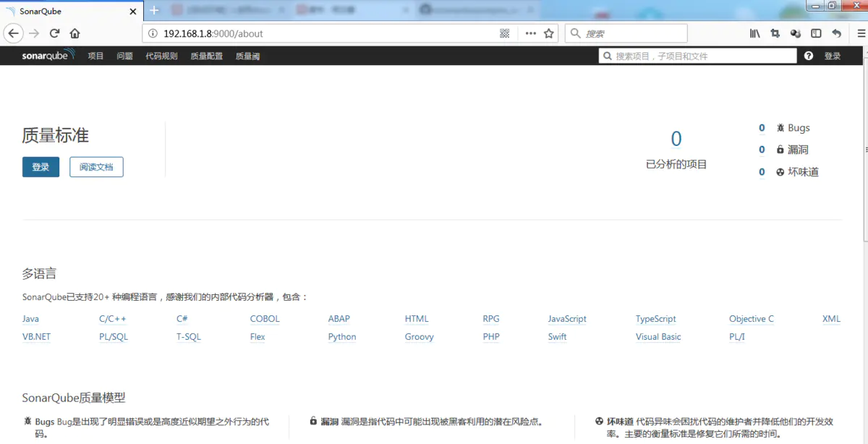Open the Visual Basic language link

pyautogui.click(x=658, y=337)
